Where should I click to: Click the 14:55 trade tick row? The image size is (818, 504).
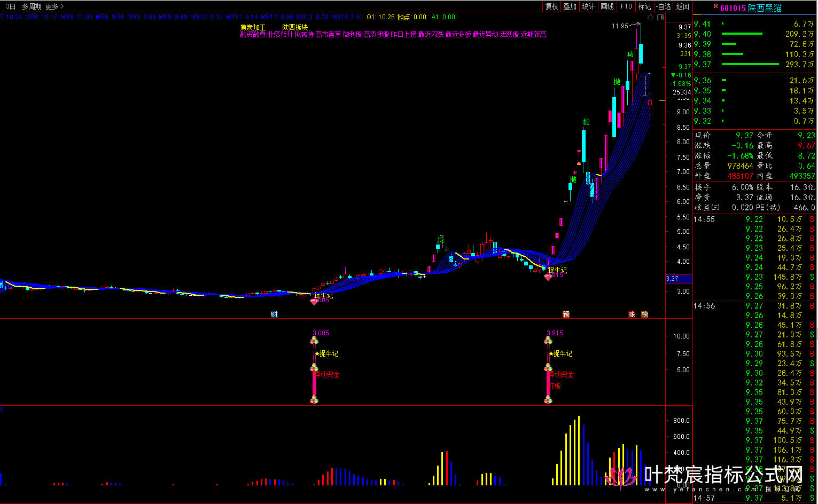[754, 219]
